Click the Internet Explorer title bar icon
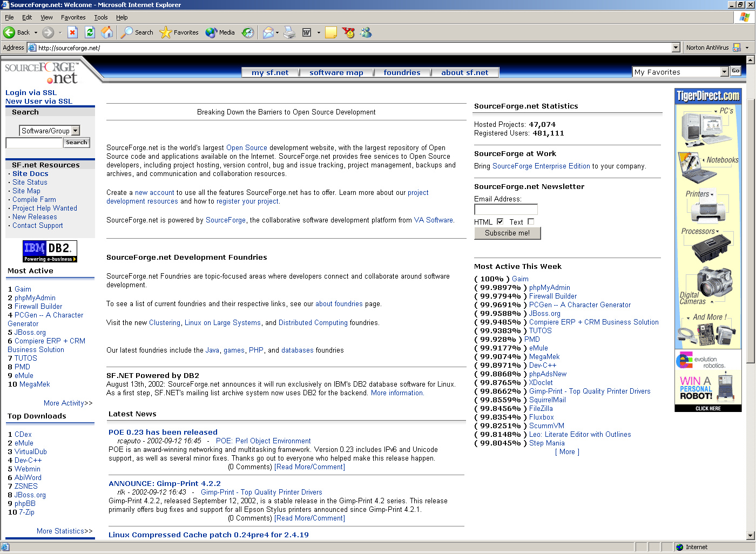This screenshot has height=554, width=756. [5, 5]
